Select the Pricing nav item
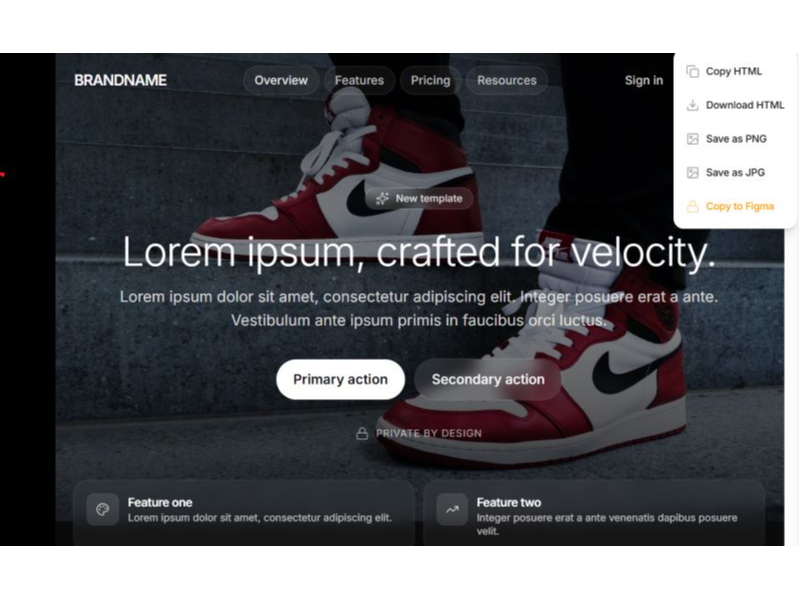The height and width of the screenshot is (600, 800). coord(431,80)
